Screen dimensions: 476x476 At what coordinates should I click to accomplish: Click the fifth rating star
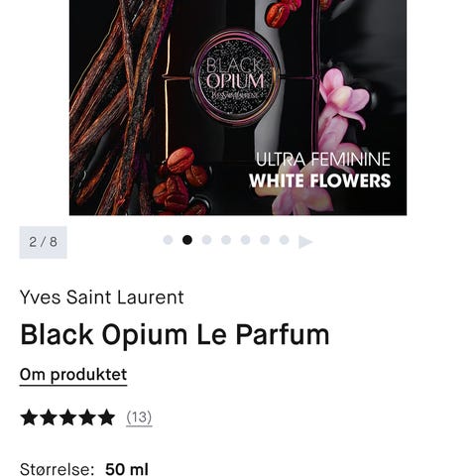pyautogui.click(x=107, y=417)
